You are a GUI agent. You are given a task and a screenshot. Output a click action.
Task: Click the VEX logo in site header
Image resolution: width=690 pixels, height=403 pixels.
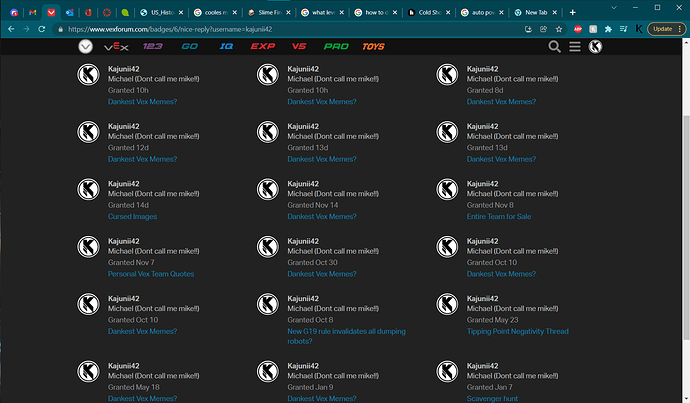[116, 46]
